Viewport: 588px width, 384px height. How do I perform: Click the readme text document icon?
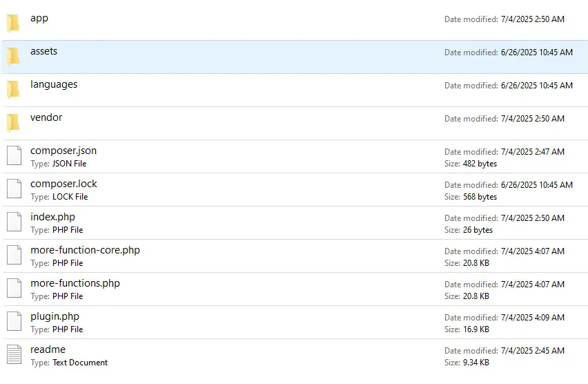tap(14, 355)
